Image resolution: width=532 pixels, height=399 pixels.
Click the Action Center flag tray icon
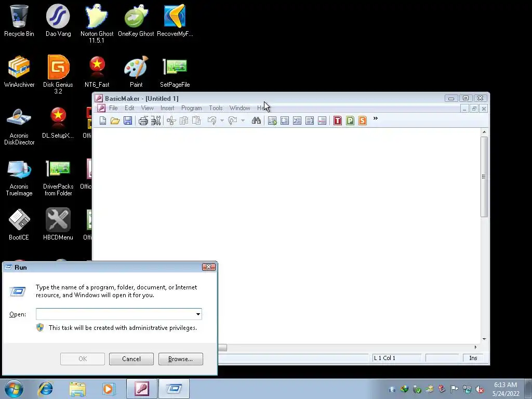pyautogui.click(x=454, y=389)
